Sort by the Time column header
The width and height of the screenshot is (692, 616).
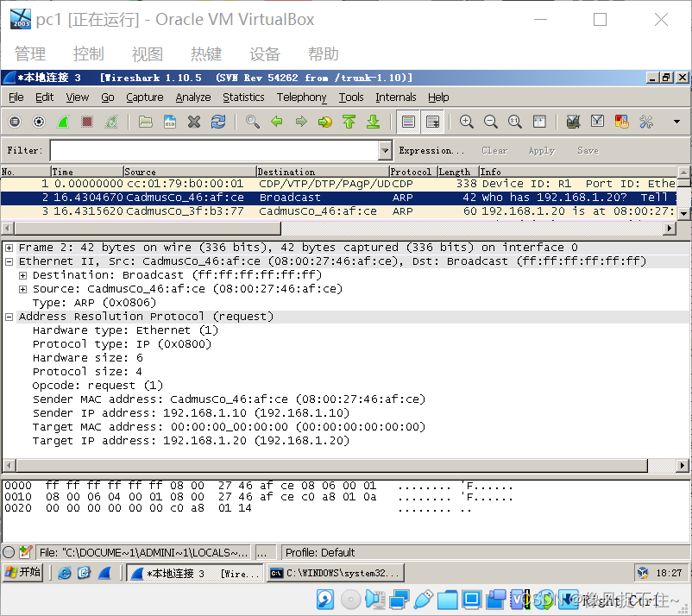87,172
